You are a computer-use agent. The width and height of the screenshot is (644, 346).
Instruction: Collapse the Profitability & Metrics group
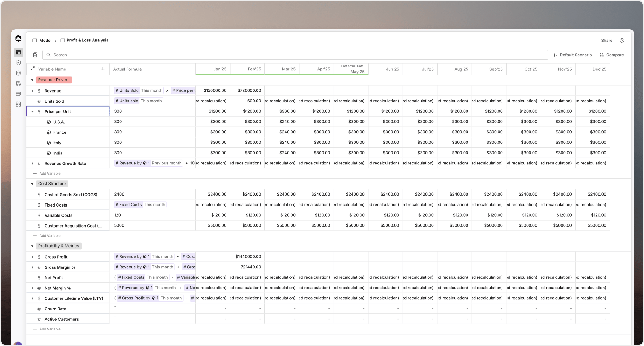(x=32, y=246)
